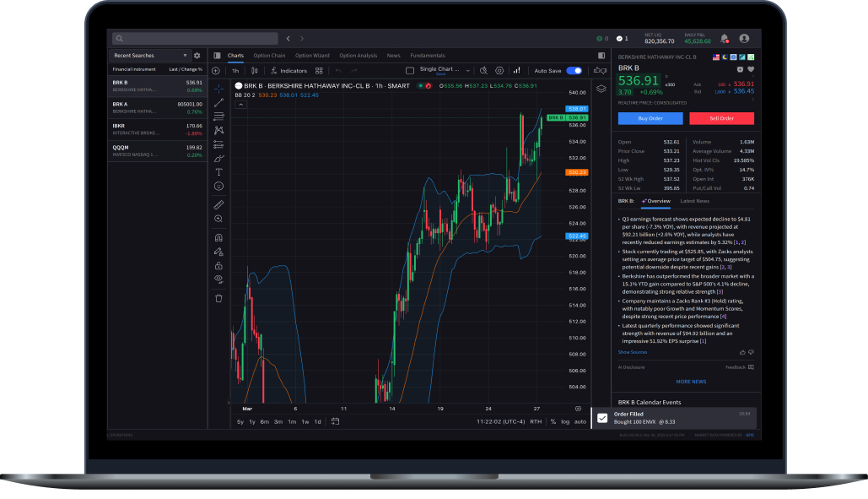868x499 pixels.
Task: Set chart range to 6m
Action: [265, 421]
